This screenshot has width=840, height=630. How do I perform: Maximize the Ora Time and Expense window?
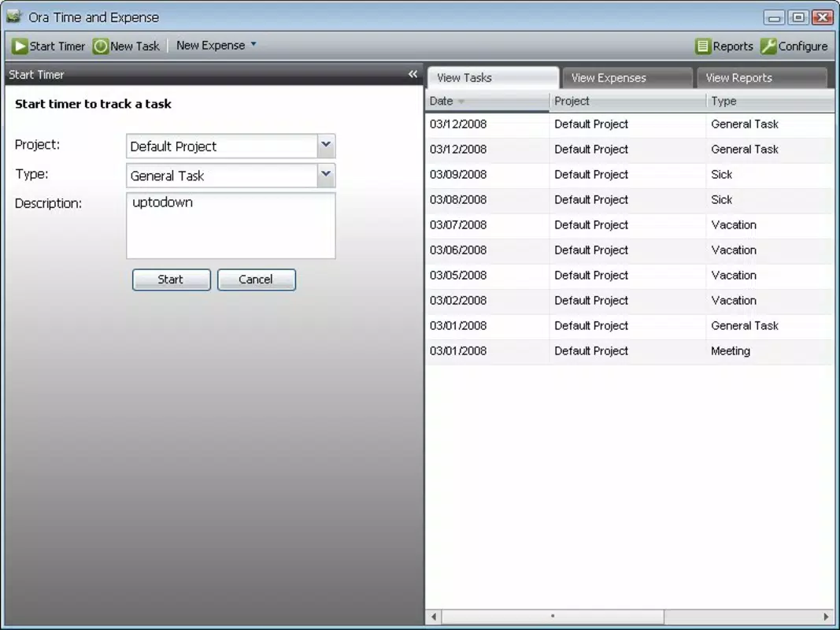(798, 17)
